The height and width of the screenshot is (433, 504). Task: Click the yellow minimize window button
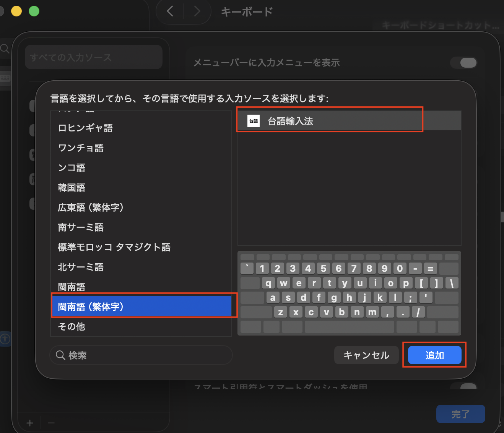point(16,11)
